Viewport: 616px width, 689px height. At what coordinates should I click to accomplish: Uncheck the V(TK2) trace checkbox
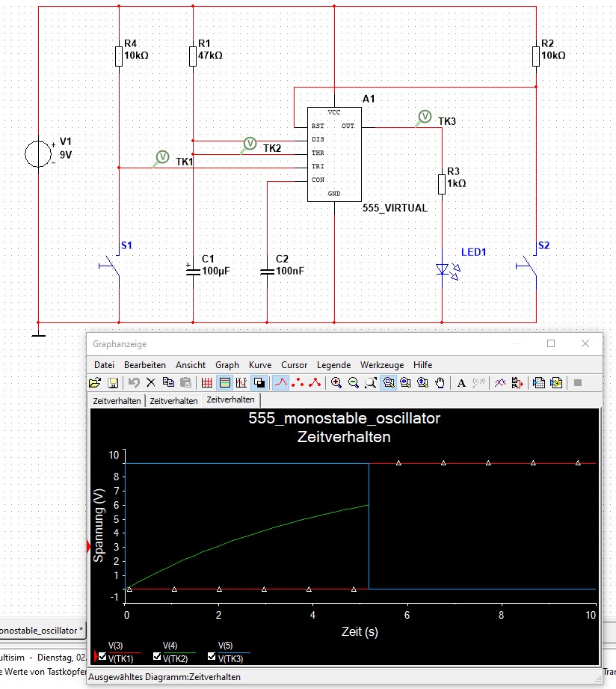157,656
